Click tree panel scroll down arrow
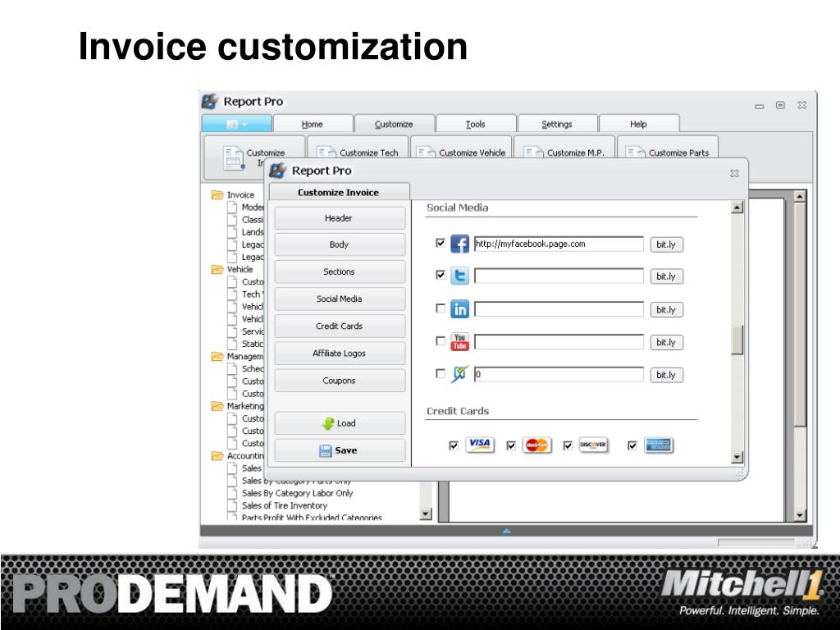 (x=426, y=514)
